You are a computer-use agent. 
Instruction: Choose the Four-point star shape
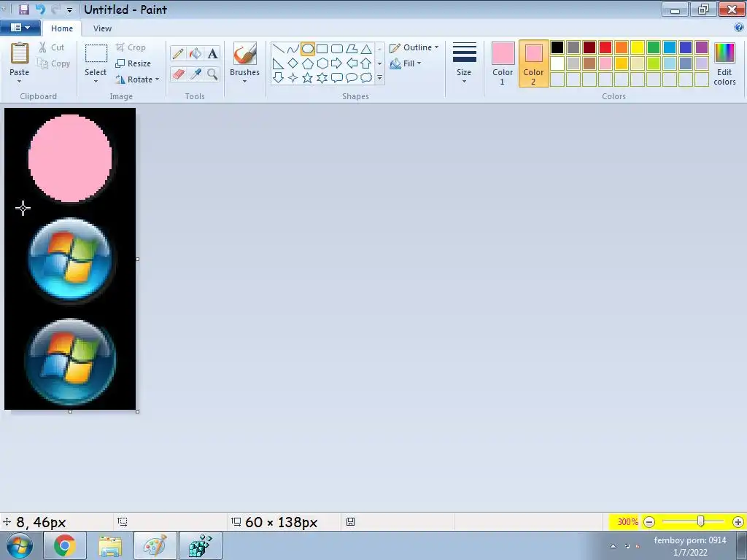pyautogui.click(x=293, y=77)
